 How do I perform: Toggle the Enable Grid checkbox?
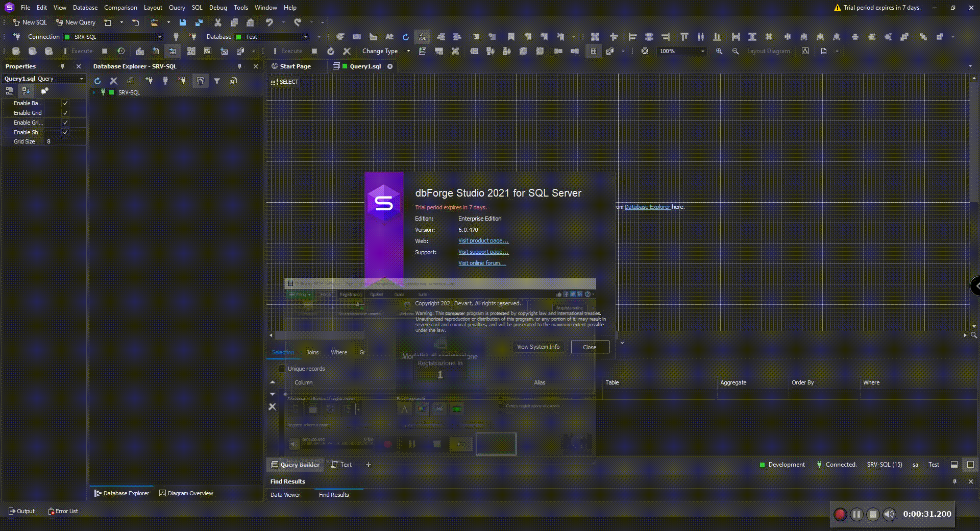65,113
